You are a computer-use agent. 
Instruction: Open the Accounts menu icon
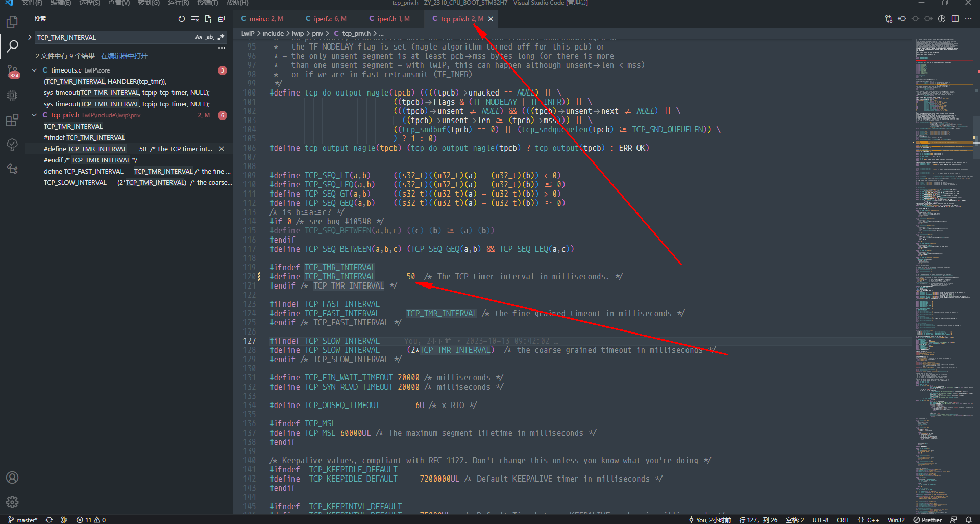coord(12,478)
